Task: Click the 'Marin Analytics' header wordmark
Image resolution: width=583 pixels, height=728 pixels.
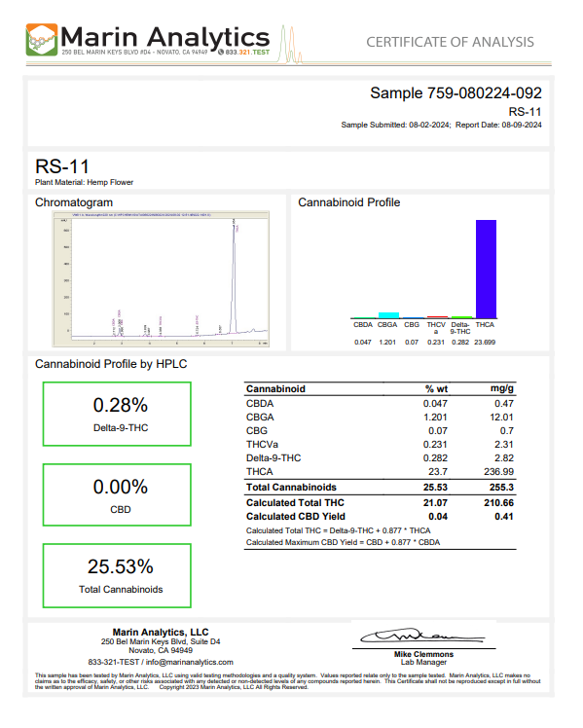Action: [165, 37]
